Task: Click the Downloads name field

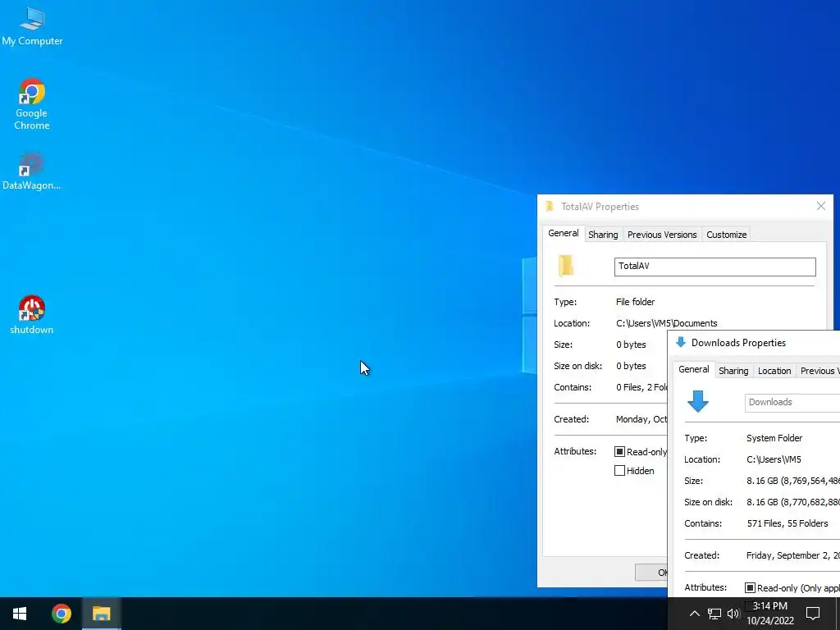Action: pos(792,402)
